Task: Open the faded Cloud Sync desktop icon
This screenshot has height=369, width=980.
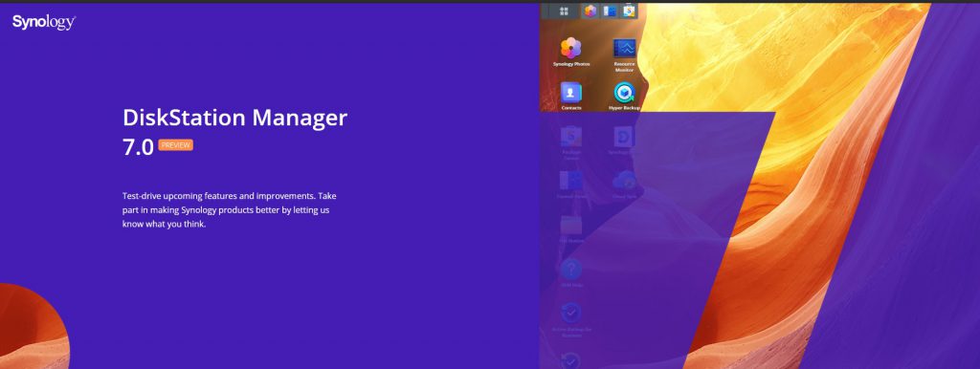Action: tap(624, 181)
